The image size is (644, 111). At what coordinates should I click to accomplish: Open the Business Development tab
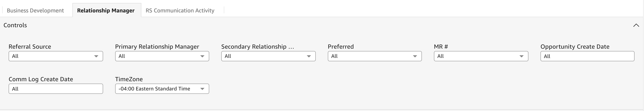(x=35, y=10)
